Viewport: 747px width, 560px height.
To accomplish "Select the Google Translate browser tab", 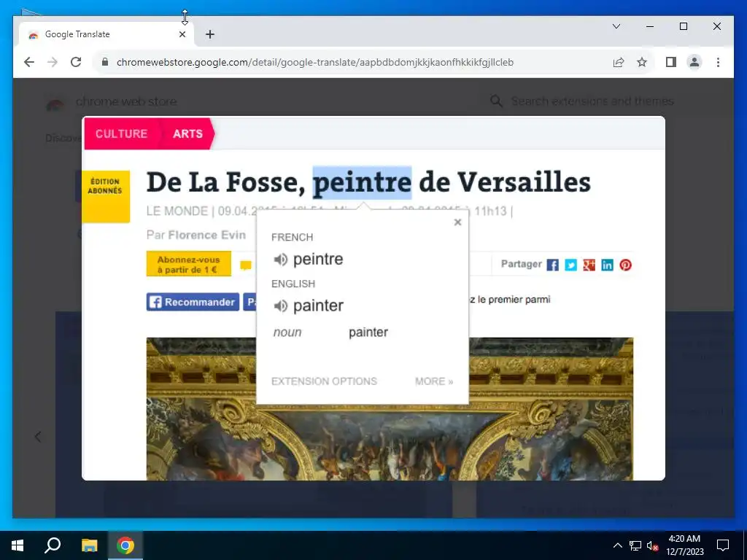I will click(107, 34).
